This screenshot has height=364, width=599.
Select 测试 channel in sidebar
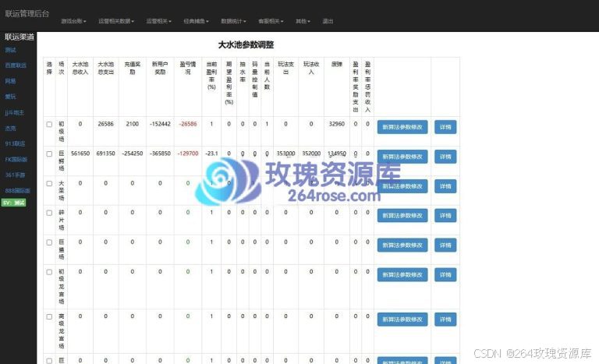click(10, 50)
